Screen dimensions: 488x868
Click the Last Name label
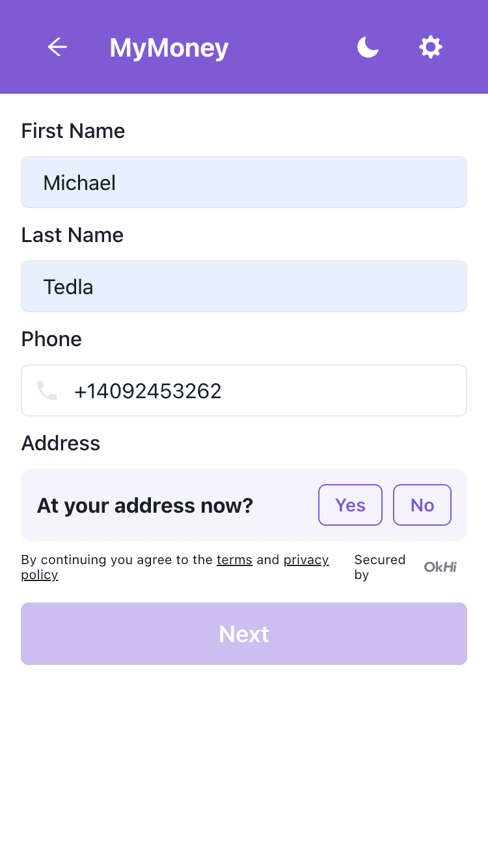click(72, 235)
